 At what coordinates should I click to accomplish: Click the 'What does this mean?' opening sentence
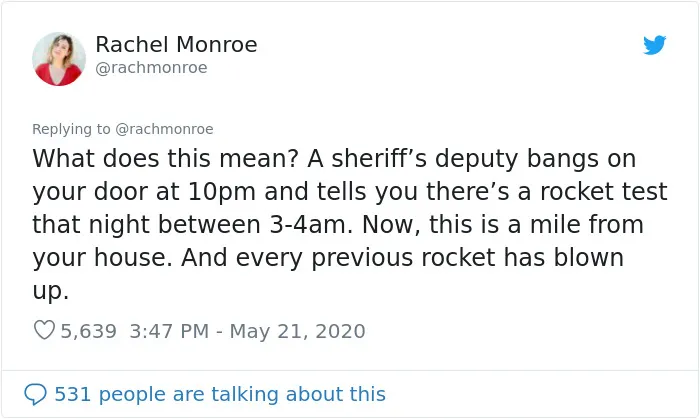click(166, 158)
